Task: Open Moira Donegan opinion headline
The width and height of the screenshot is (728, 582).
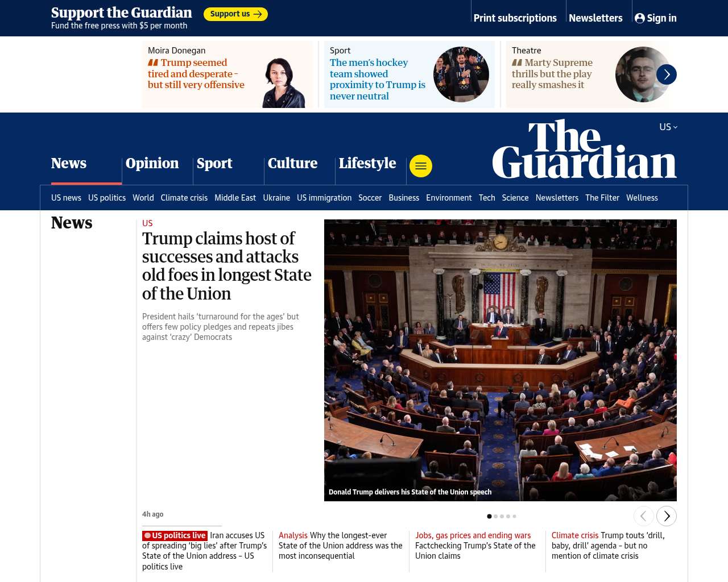Action: [196, 74]
